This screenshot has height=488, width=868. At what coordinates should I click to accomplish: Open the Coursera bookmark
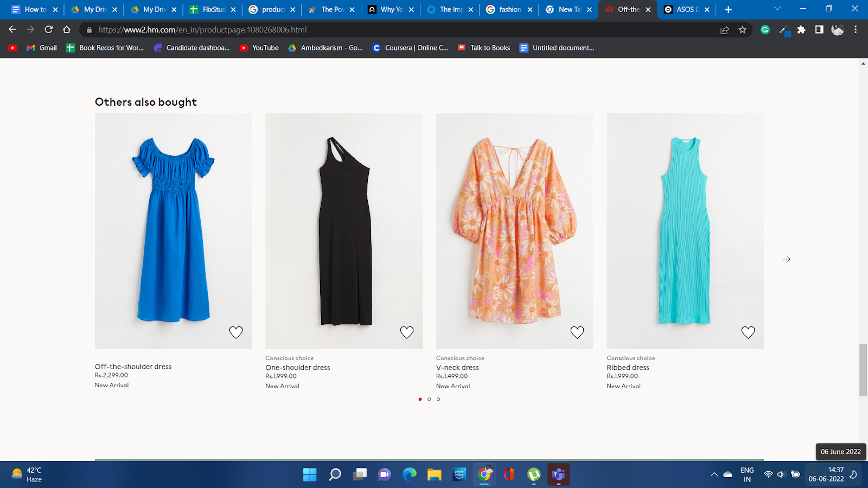pyautogui.click(x=410, y=48)
